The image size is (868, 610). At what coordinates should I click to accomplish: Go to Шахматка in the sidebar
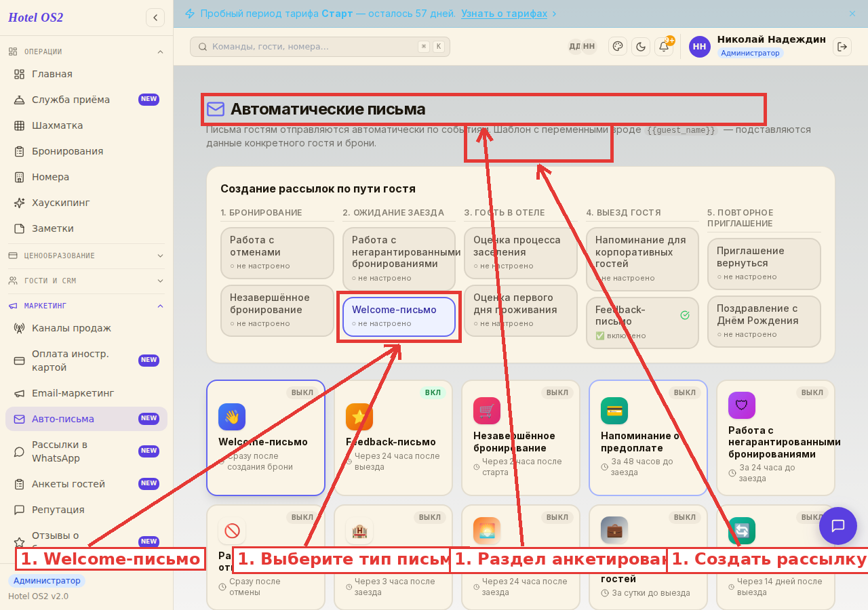86,125
